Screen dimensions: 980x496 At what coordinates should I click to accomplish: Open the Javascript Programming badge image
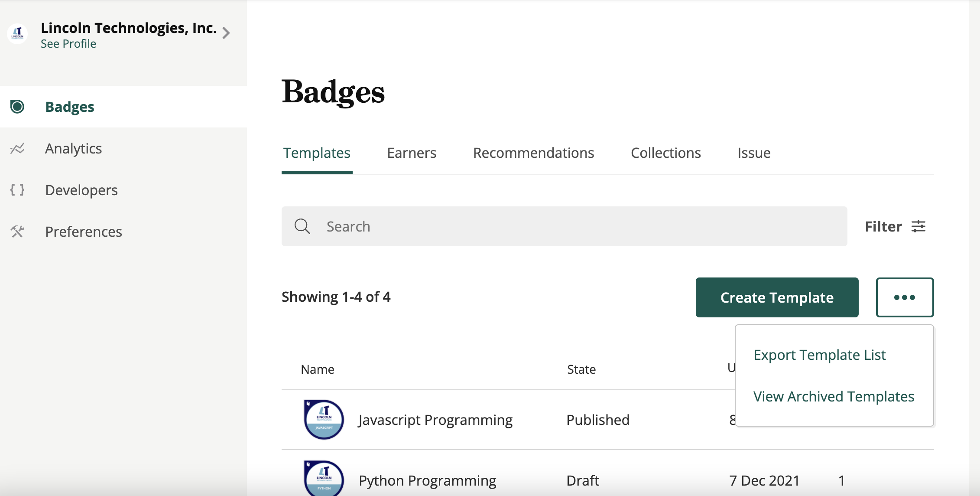click(324, 419)
